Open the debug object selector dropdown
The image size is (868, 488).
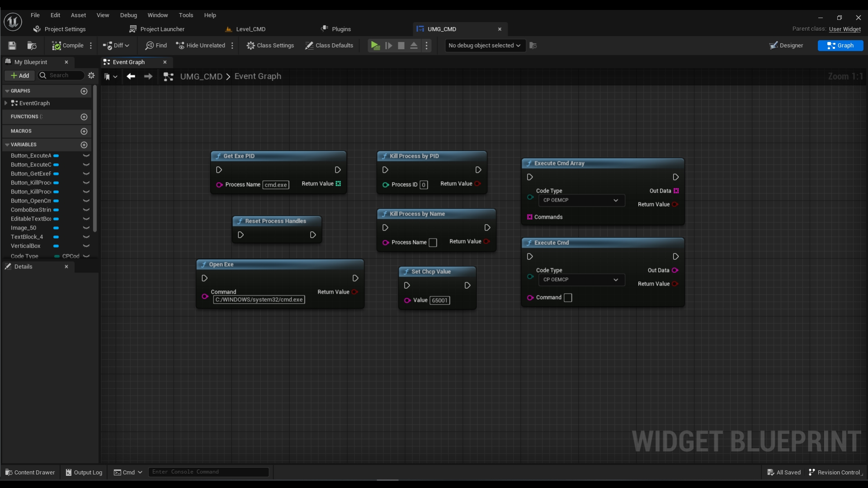tap(485, 46)
